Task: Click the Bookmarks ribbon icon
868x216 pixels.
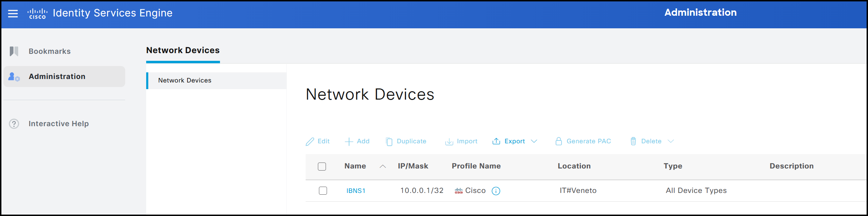Action: (14, 51)
